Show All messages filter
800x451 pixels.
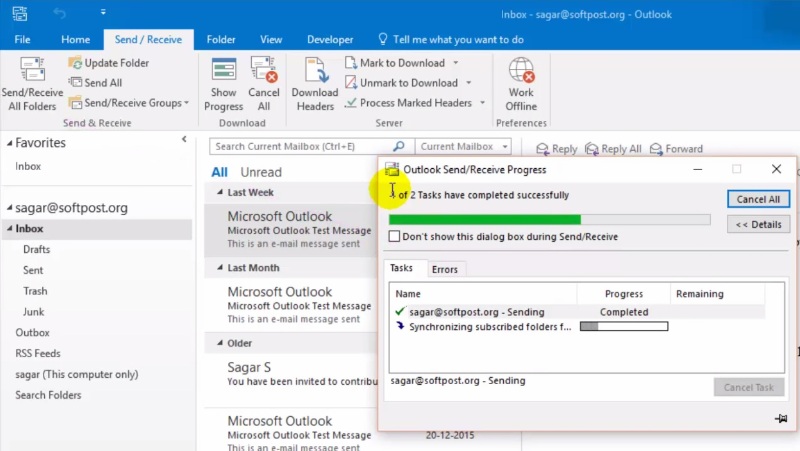[x=219, y=172]
